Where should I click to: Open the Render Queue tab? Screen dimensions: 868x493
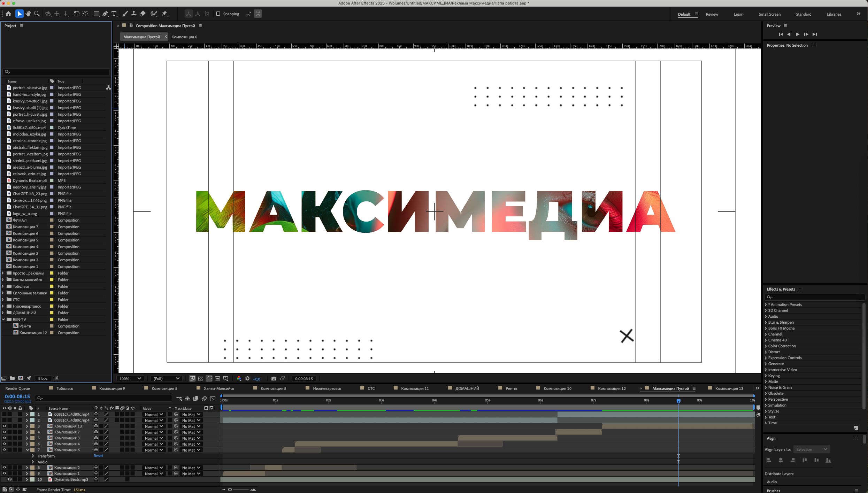[x=18, y=388]
